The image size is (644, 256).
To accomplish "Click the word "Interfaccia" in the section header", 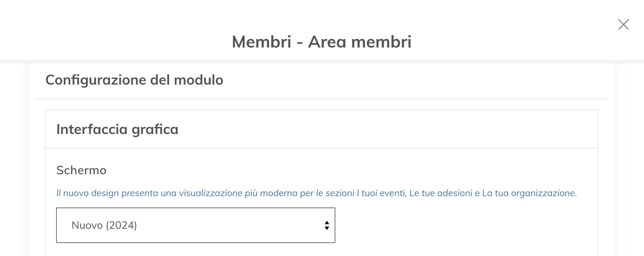I will coord(92,129).
